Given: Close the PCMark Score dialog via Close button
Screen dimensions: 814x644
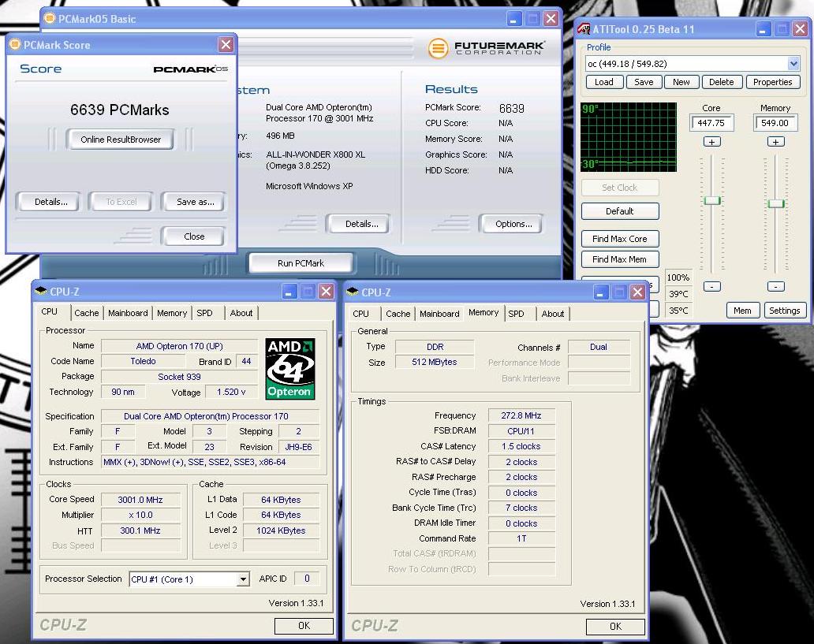Looking at the screenshot, I should coord(193,236).
